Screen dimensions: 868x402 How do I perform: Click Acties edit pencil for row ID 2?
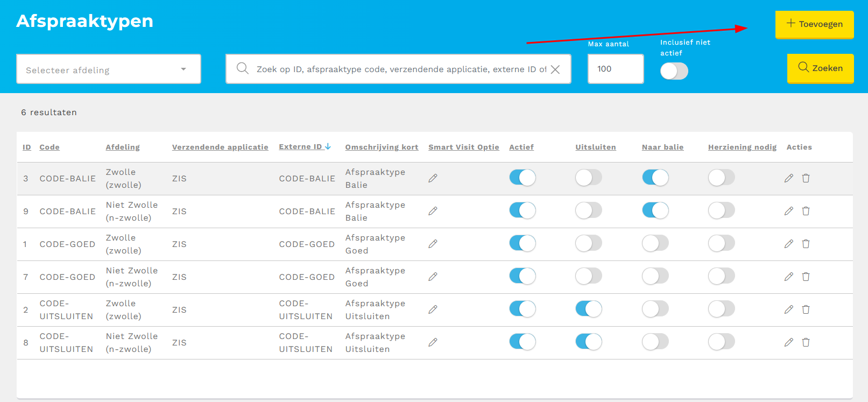[x=788, y=309]
